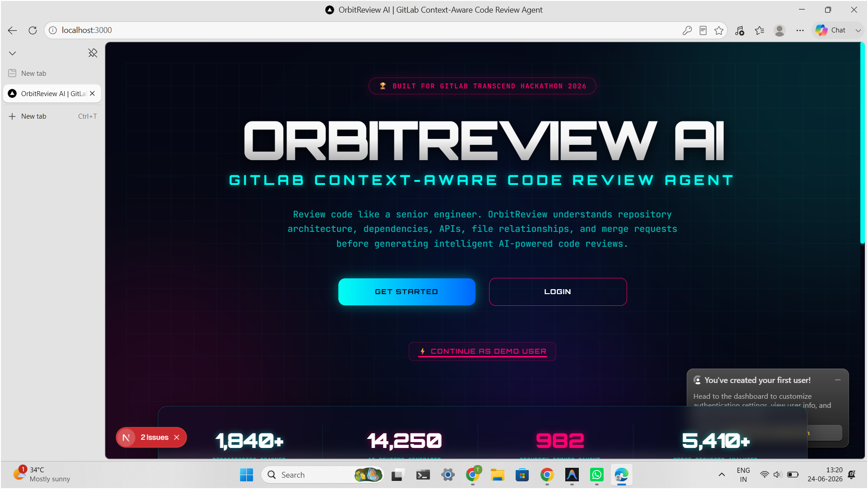
Task: Click the Built for GitLab Transcend Hackathon badge
Action: [482, 86]
